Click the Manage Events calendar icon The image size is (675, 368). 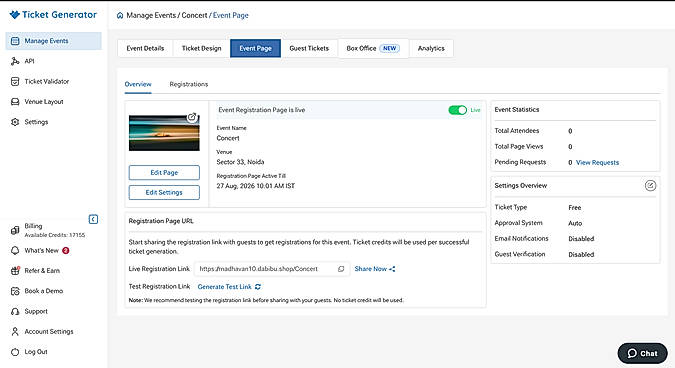pos(15,41)
